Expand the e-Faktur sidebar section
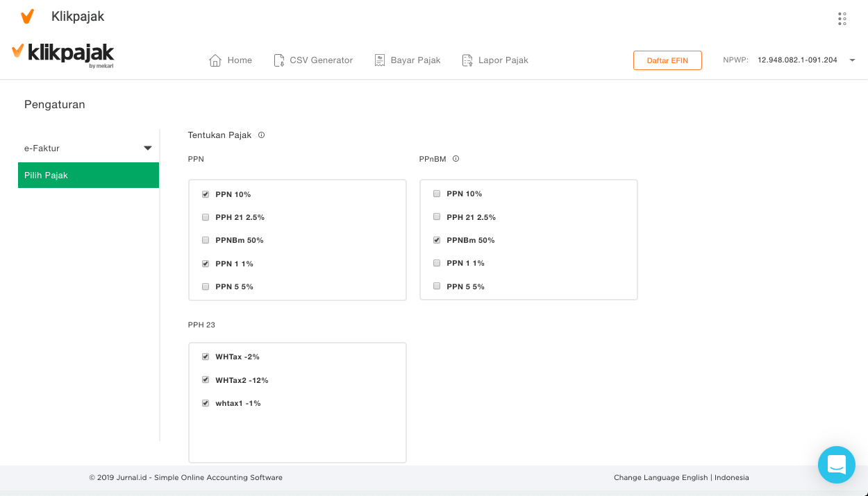This screenshot has width=868, height=496. point(147,148)
